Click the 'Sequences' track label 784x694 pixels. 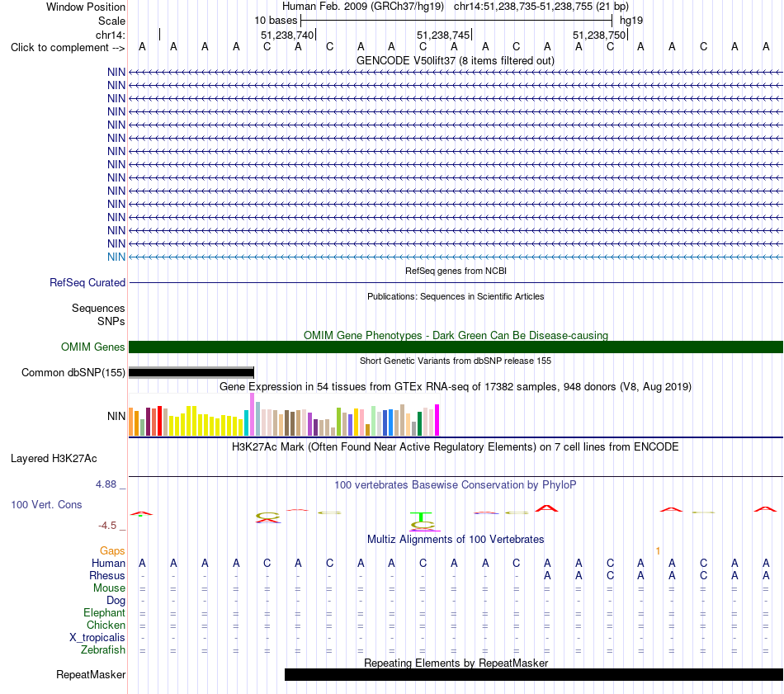click(x=98, y=308)
